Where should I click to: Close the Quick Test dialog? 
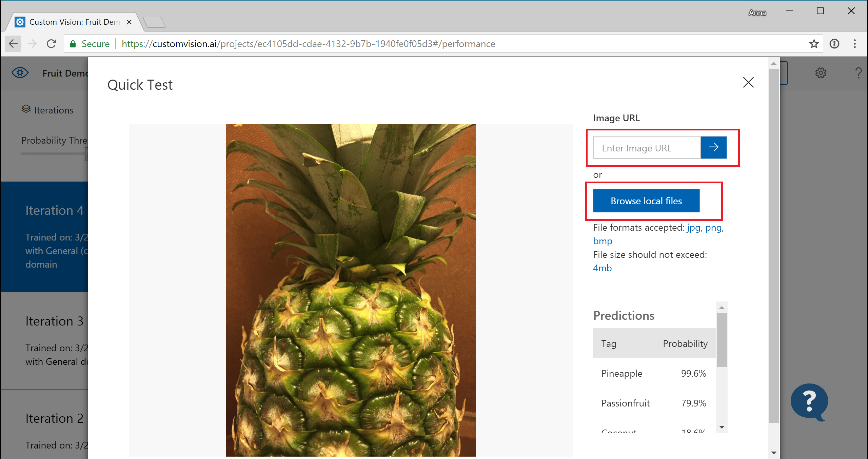pos(749,82)
